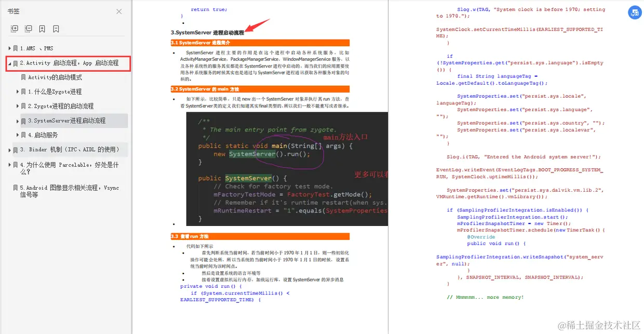Click orange heading 3.3 查看 run 方法
The height and width of the screenshot is (334, 644).
[260, 236]
